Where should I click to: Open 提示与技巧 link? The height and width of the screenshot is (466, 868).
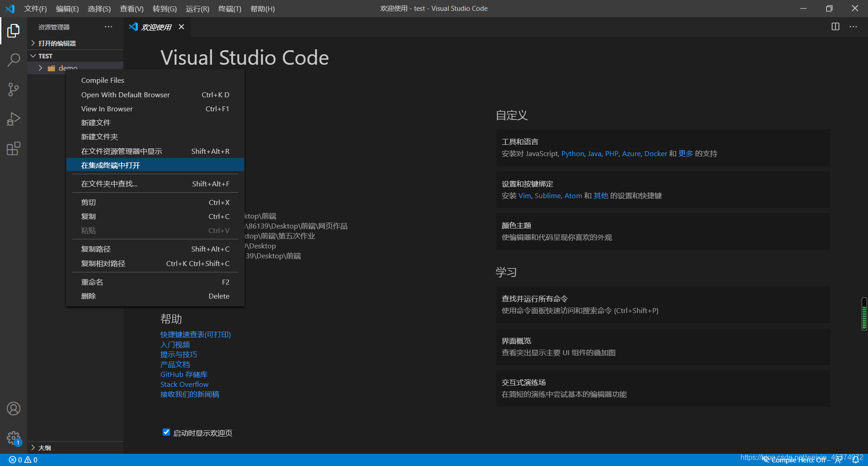click(179, 354)
